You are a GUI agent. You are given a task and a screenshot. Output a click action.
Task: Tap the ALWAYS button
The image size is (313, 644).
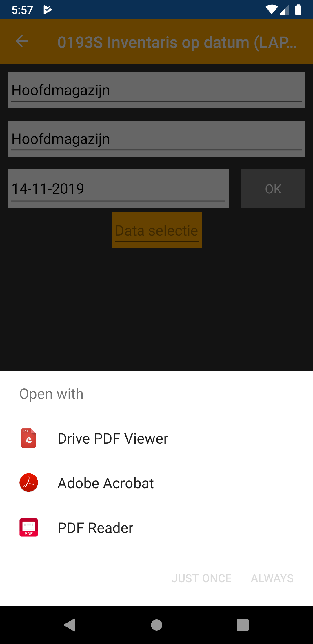272,578
